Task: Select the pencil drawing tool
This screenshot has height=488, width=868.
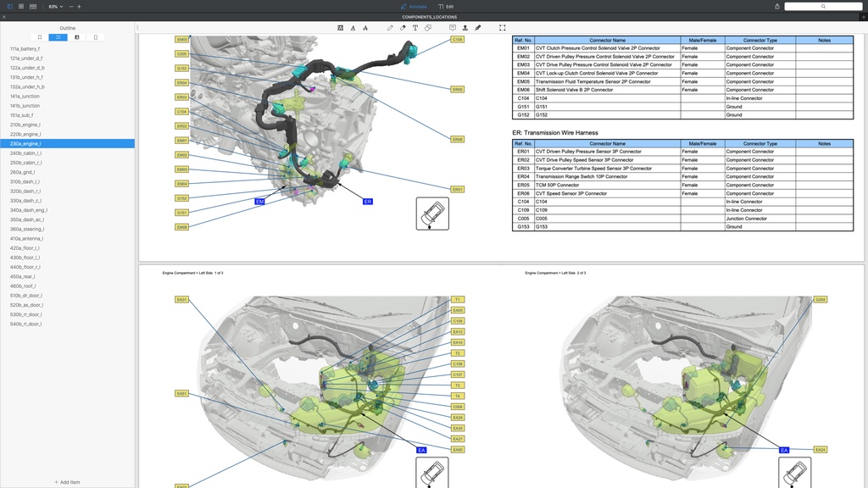Action: click(x=390, y=28)
